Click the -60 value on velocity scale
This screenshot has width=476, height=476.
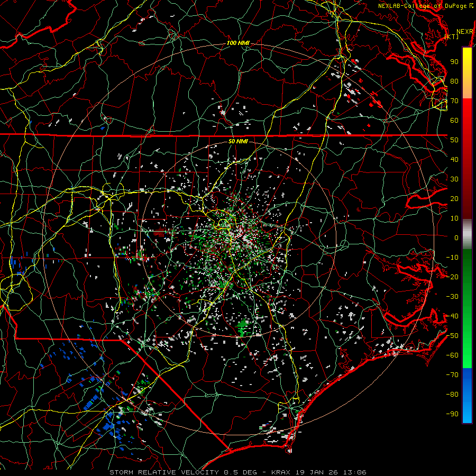tap(452, 355)
